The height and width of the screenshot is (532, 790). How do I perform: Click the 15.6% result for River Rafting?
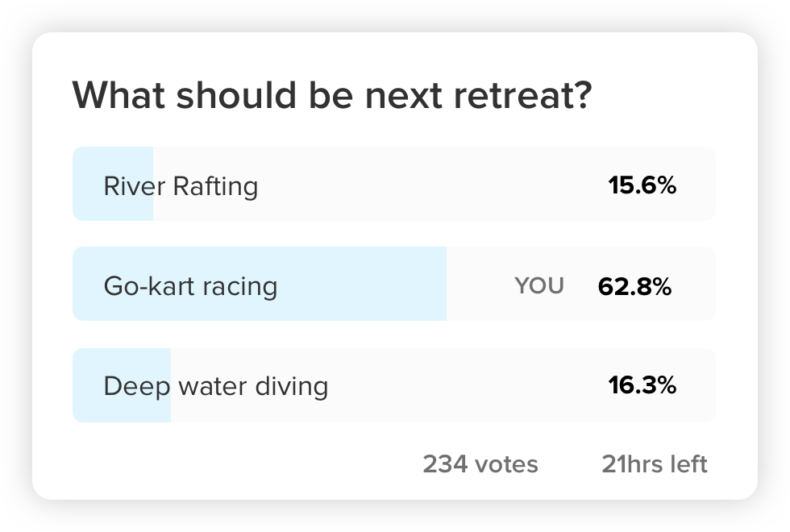coord(642,186)
